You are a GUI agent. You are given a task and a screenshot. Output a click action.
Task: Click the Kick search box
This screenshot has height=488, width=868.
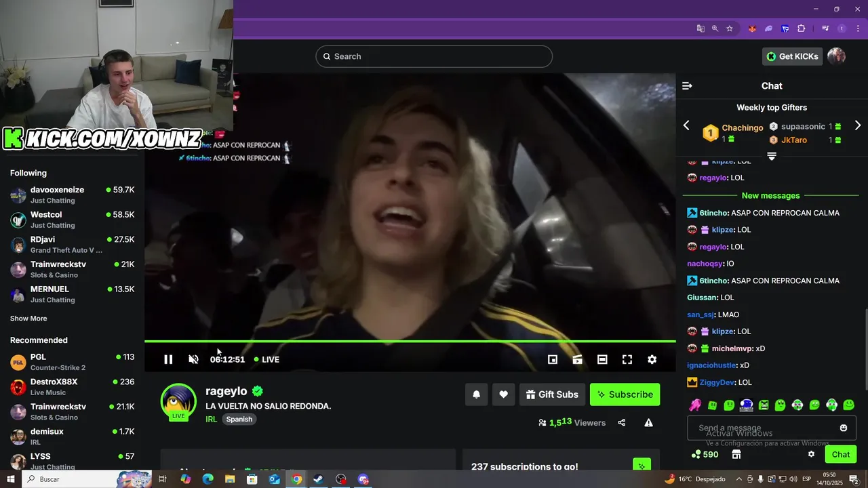point(434,56)
